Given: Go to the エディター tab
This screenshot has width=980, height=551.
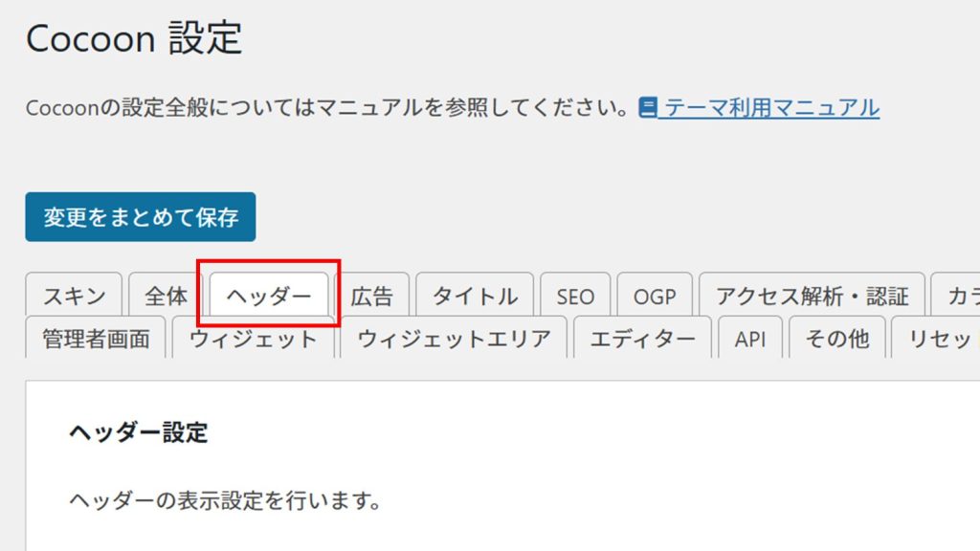Looking at the screenshot, I should point(642,339).
